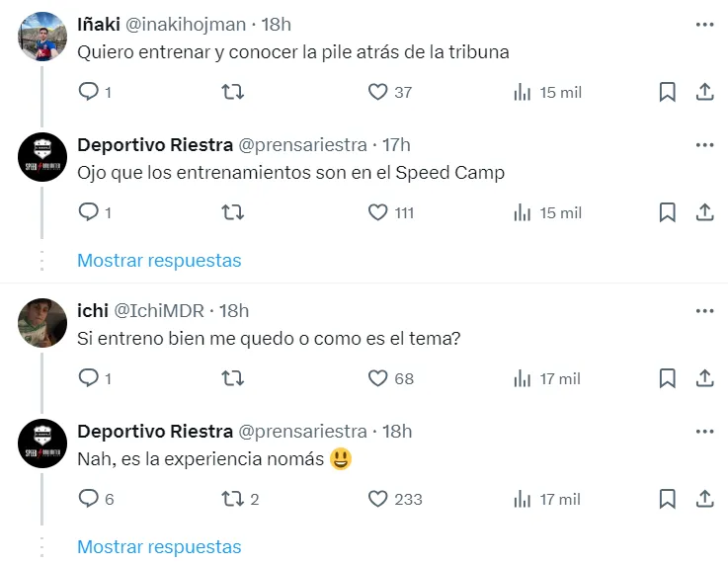Show replies under the Speed Camp tweet
Image resolution: width=728 pixels, height=565 pixels.
pyautogui.click(x=159, y=261)
